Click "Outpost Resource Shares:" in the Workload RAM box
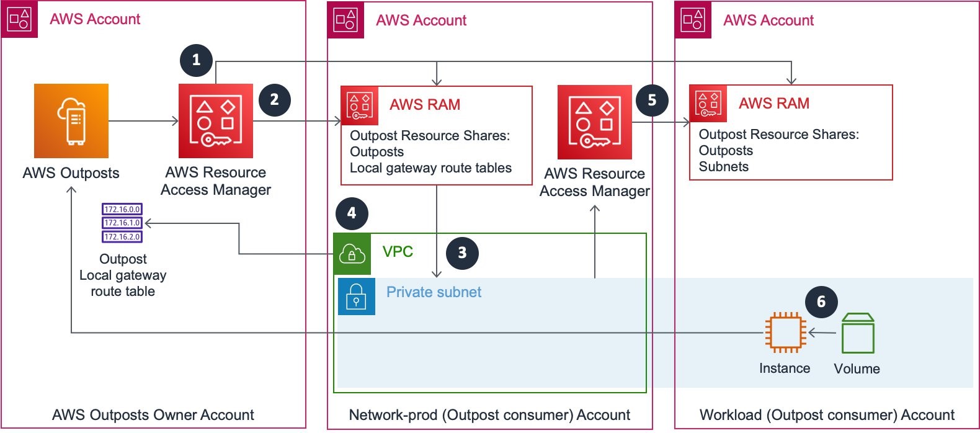The height and width of the screenshot is (433, 980). (779, 135)
